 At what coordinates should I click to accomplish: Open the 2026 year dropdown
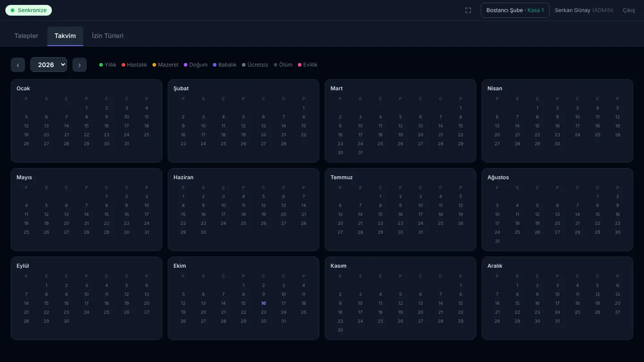[49, 65]
